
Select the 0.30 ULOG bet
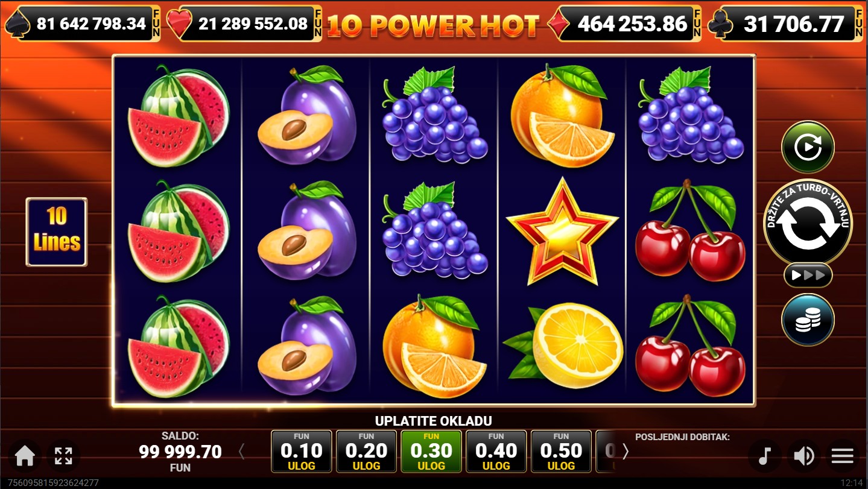[x=431, y=451]
